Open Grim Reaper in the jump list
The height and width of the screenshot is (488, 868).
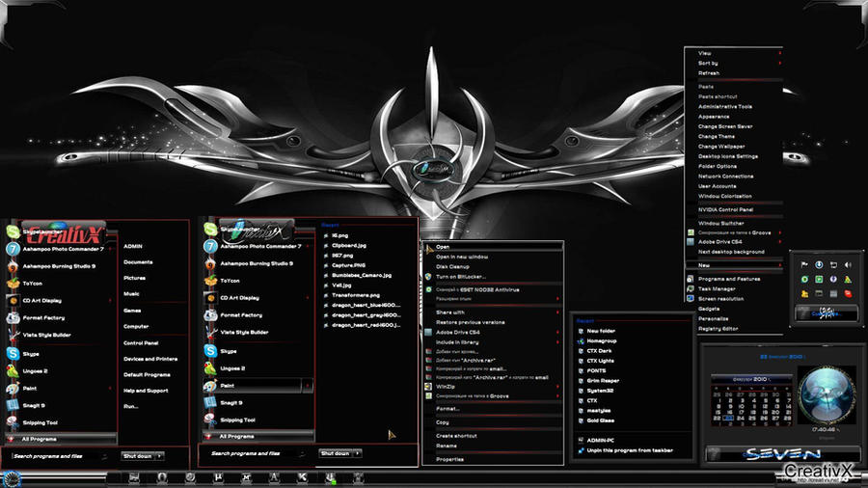[603, 381]
